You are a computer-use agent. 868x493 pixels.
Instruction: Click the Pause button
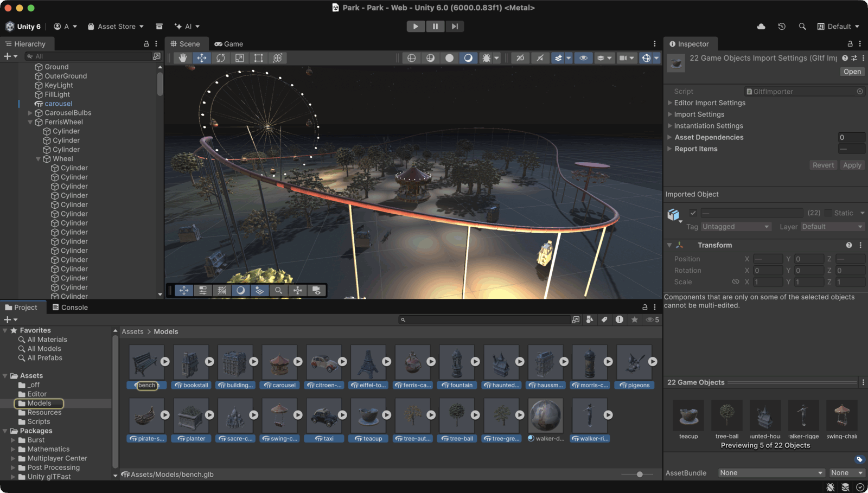[x=435, y=27]
